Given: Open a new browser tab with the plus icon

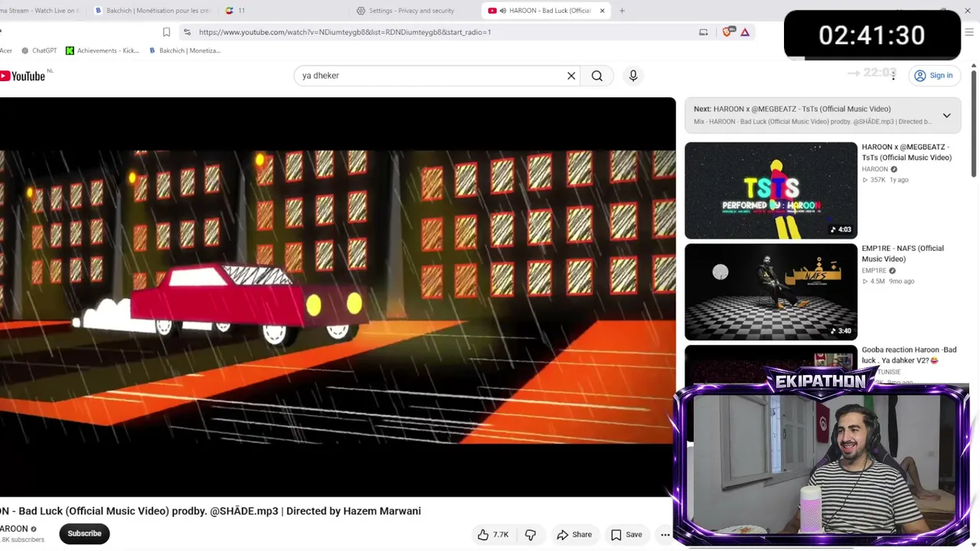Looking at the screenshot, I should (x=622, y=11).
